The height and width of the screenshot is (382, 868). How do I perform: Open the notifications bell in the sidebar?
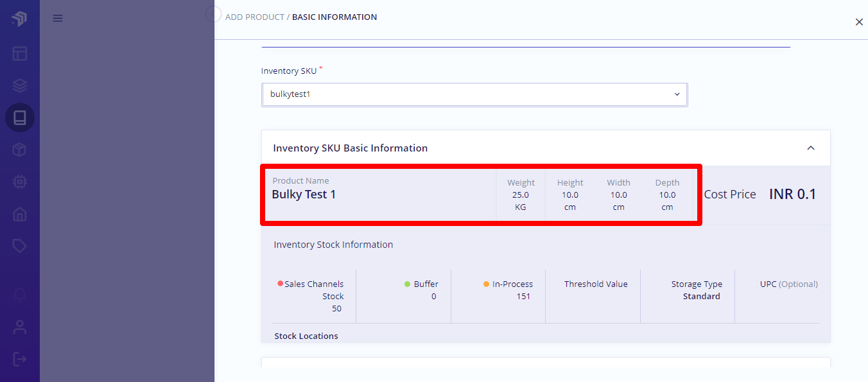tap(20, 295)
